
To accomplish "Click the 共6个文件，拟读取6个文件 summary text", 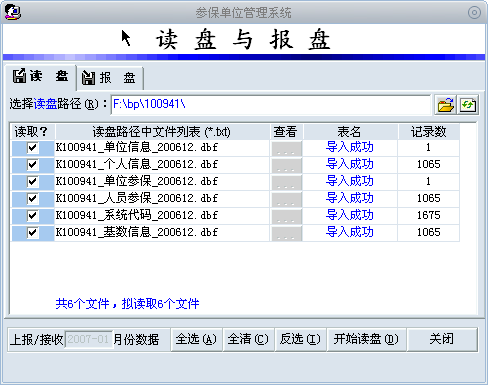I will pyautogui.click(x=127, y=304).
